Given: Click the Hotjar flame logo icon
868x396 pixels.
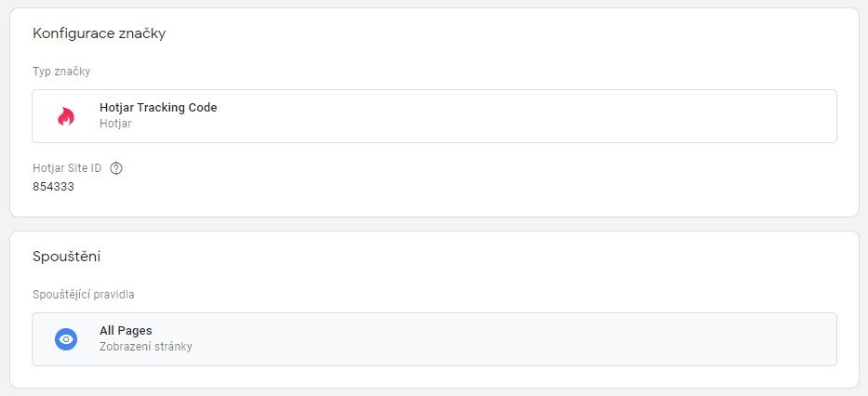Looking at the screenshot, I should coord(65,116).
